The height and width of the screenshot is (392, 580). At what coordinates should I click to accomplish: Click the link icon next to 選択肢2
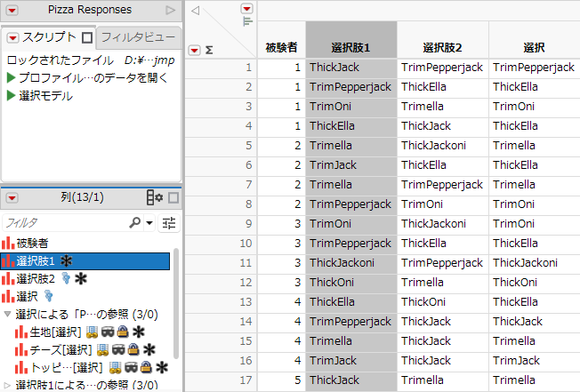coord(66,278)
